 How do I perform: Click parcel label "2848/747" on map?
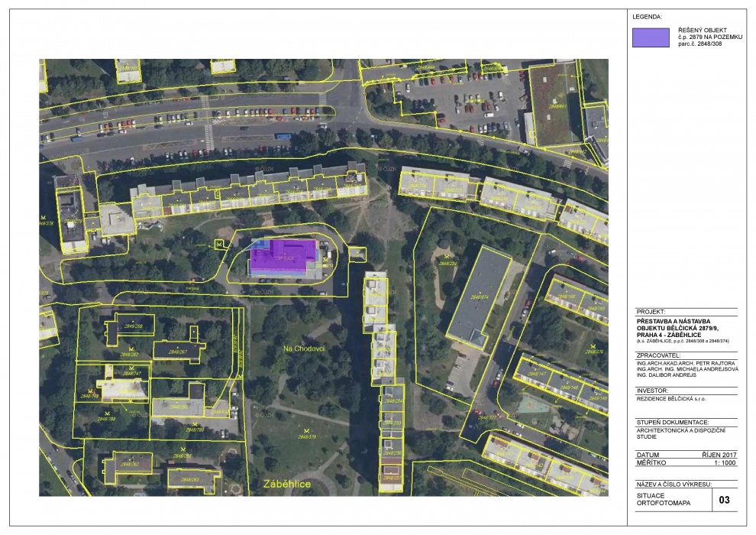tap(131, 374)
